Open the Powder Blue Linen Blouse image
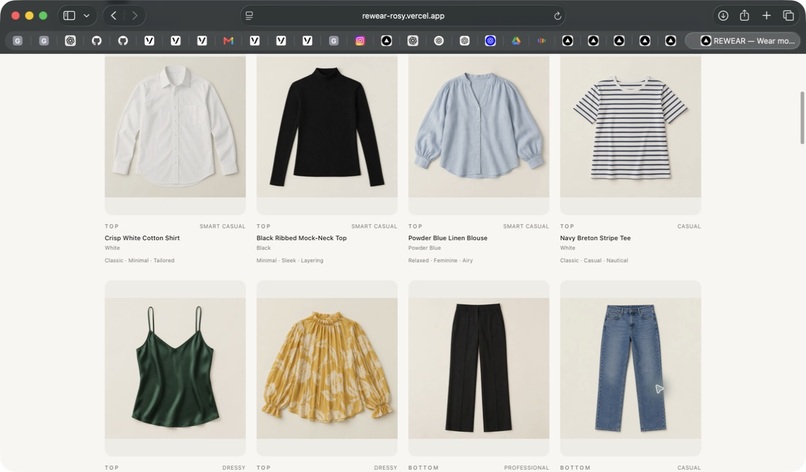This screenshot has height=472, width=806. pyautogui.click(x=479, y=126)
